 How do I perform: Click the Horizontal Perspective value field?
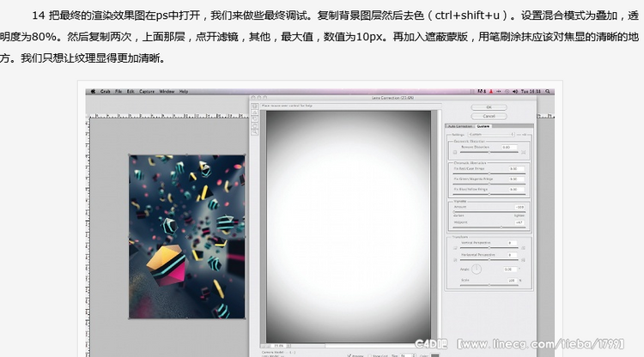[x=512, y=255]
